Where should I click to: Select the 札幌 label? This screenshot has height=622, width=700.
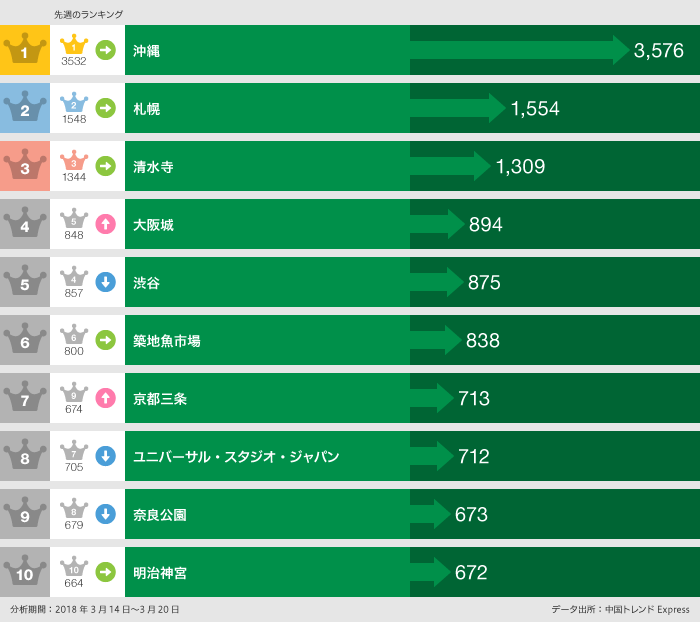[147, 109]
